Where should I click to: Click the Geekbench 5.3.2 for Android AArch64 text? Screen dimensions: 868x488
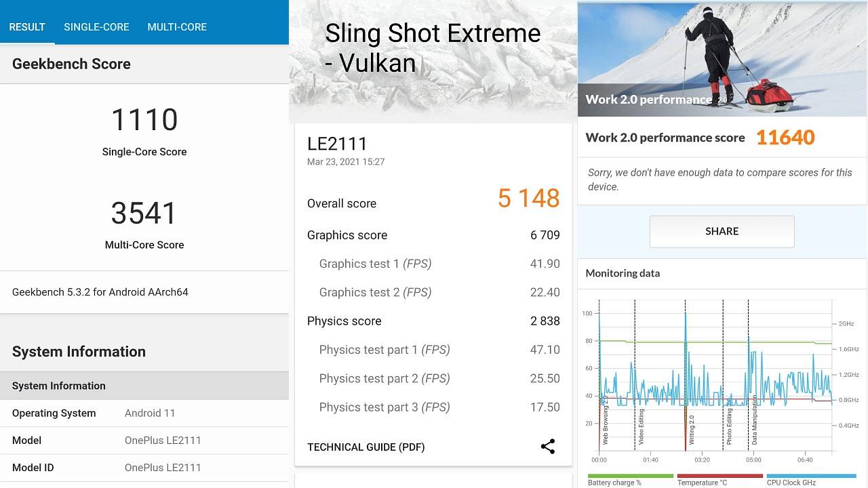(100, 292)
